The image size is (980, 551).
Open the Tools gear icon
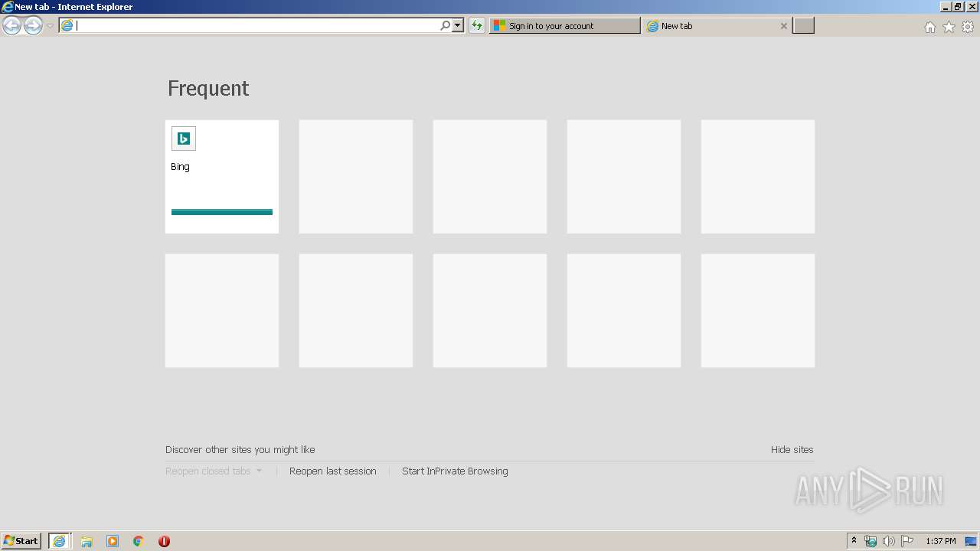coord(968,27)
